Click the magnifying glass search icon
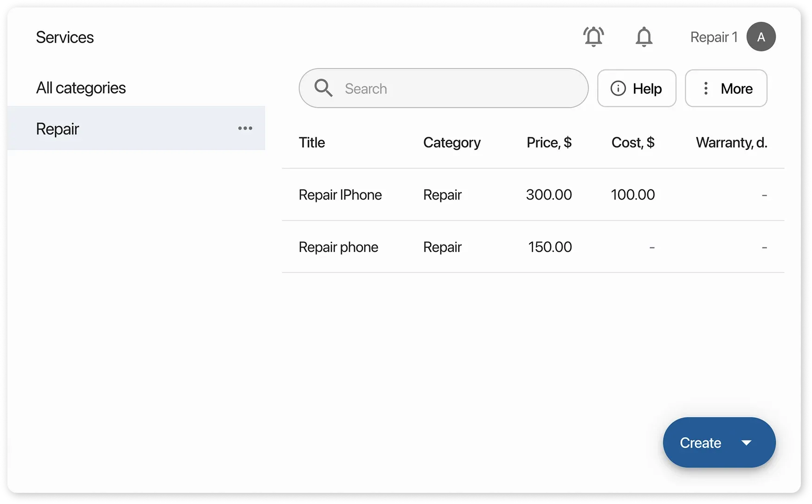 (x=323, y=88)
